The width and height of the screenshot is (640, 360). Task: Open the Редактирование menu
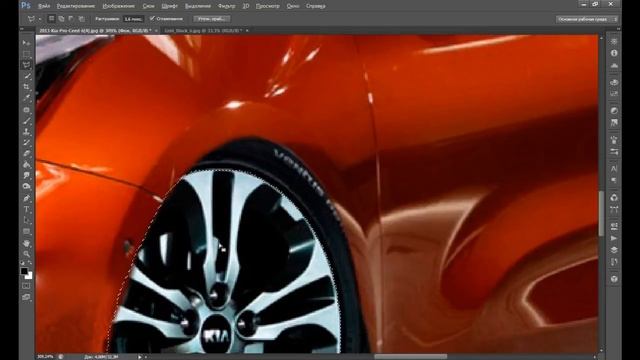76,6
